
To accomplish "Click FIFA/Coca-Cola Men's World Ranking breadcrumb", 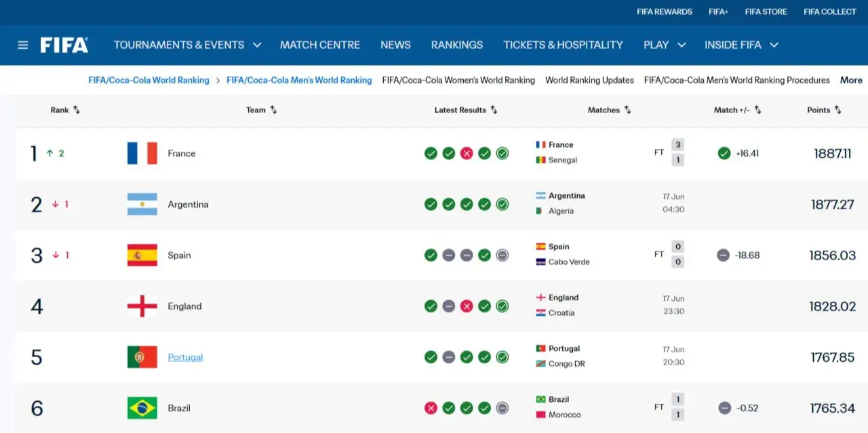I will [x=299, y=80].
